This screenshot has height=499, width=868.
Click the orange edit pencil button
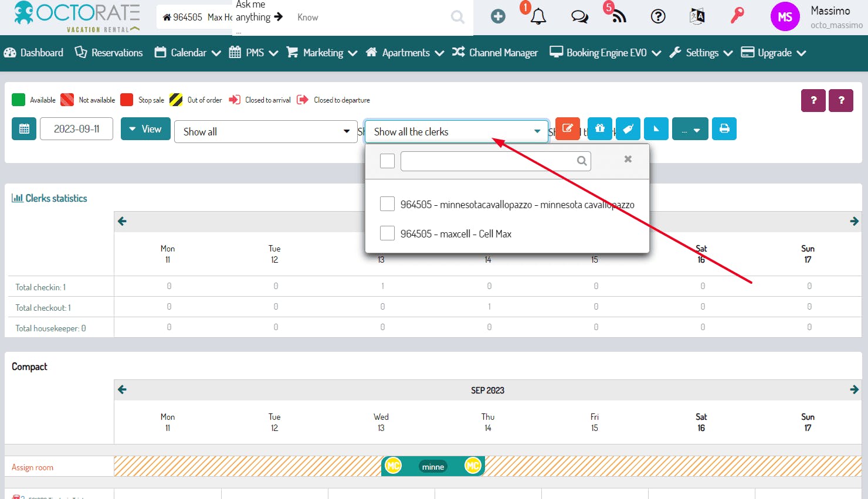point(567,129)
